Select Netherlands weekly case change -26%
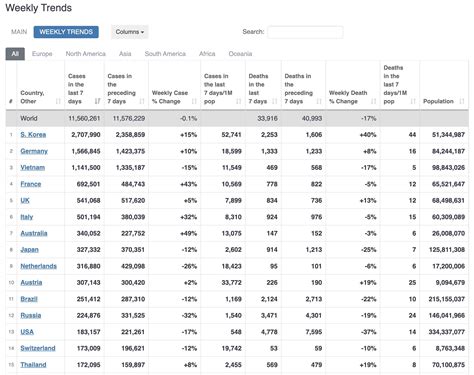Screen dimensions: 474x375 click(189, 266)
